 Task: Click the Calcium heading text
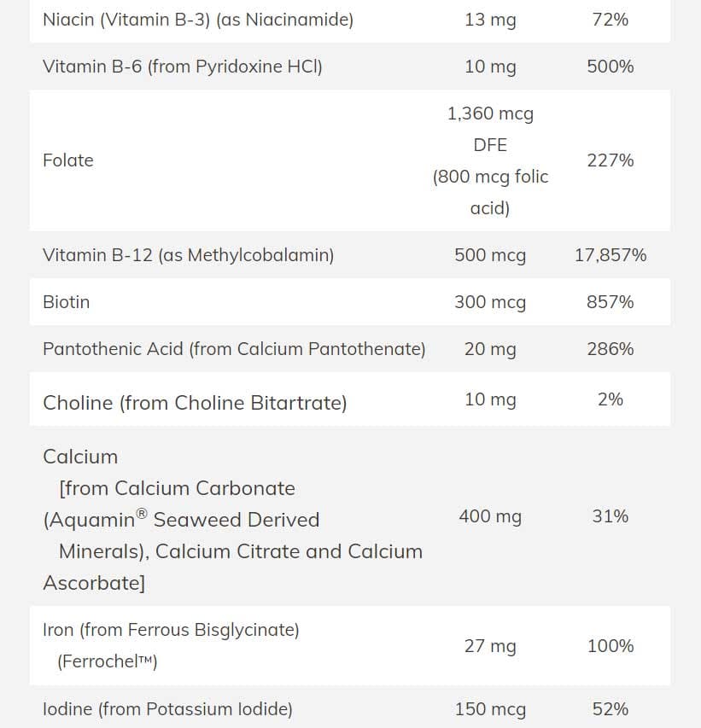(80, 457)
